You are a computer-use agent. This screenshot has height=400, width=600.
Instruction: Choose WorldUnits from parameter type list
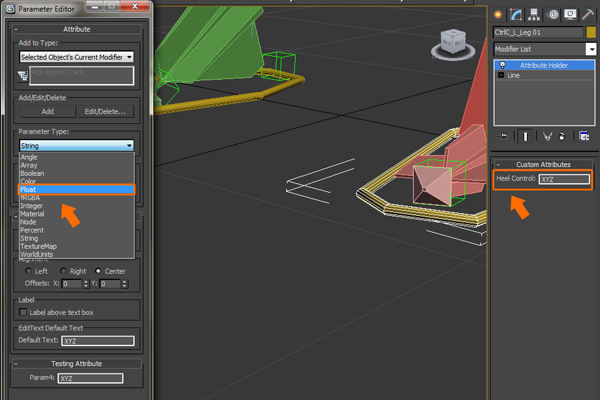[77, 254]
